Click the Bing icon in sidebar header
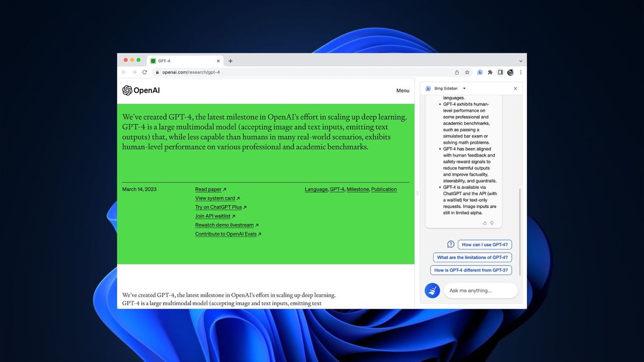Image resolution: width=644 pixels, height=362 pixels. pos(428,88)
